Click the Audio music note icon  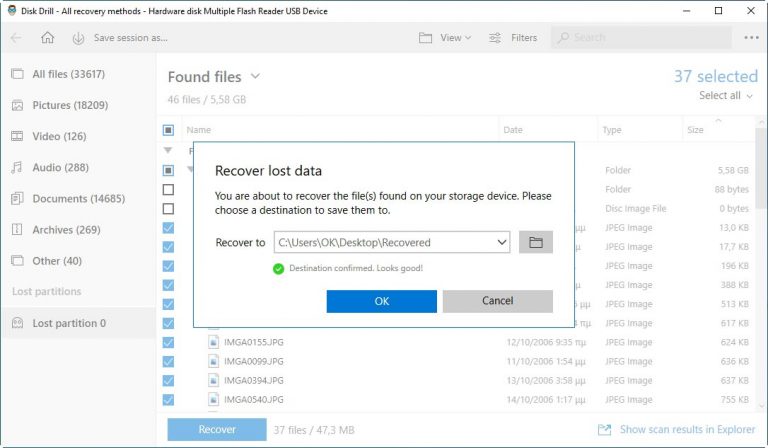[x=17, y=167]
